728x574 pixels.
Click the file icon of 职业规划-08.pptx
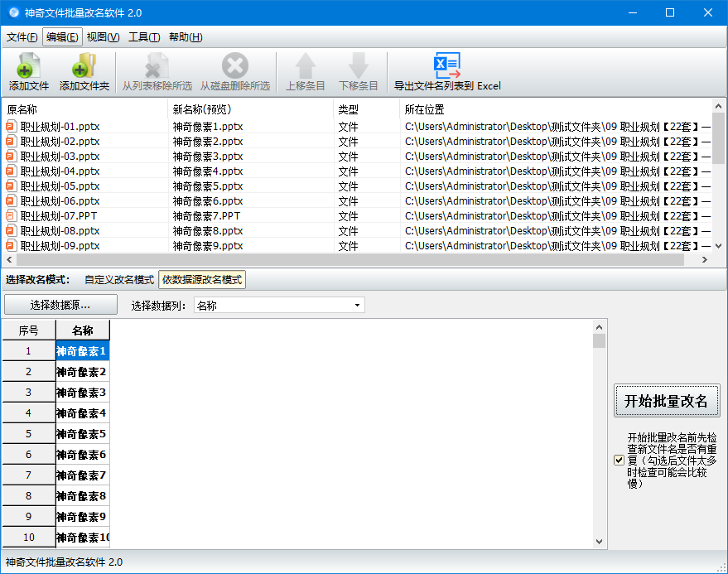tap(11, 230)
